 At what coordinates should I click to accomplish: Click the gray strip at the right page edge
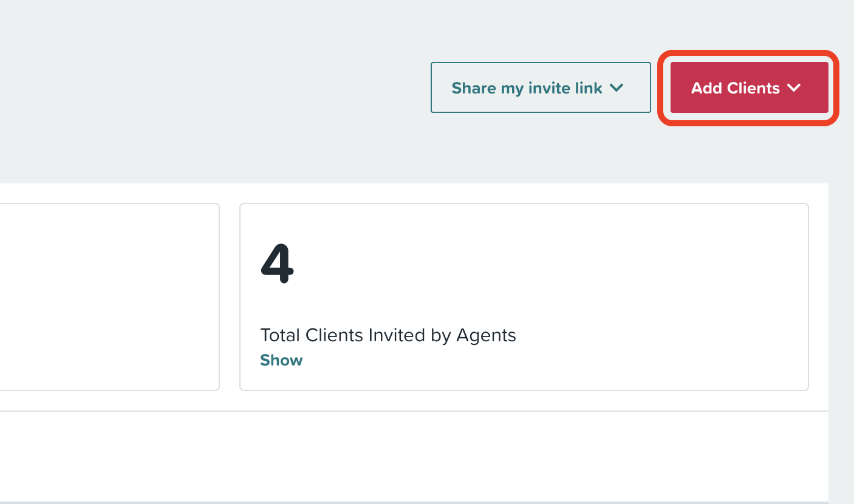click(841, 340)
